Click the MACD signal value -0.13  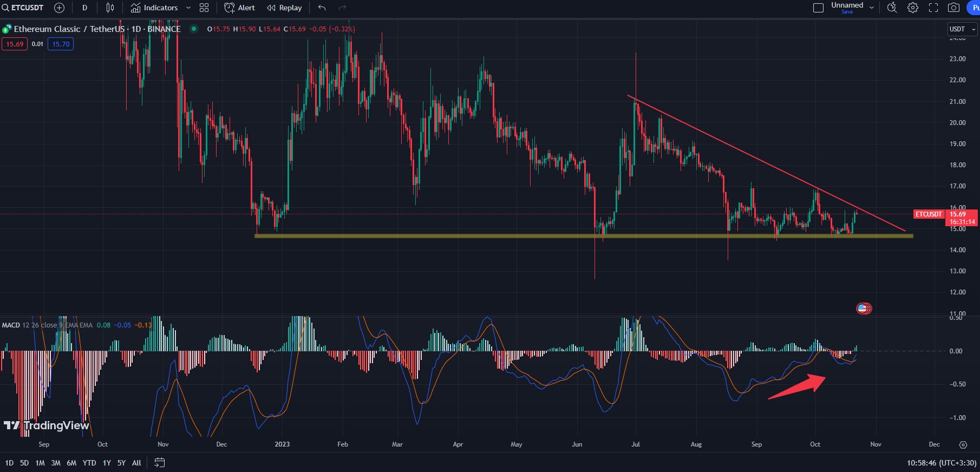143,325
